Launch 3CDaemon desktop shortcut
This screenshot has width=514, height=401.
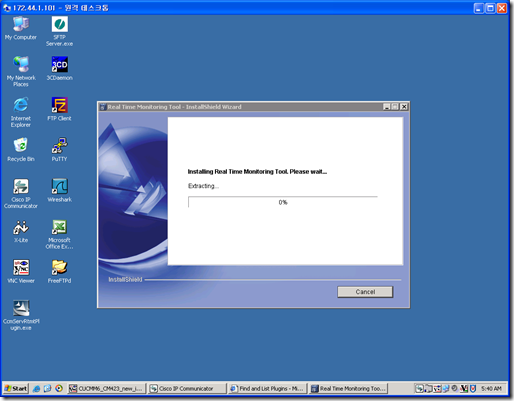60,68
